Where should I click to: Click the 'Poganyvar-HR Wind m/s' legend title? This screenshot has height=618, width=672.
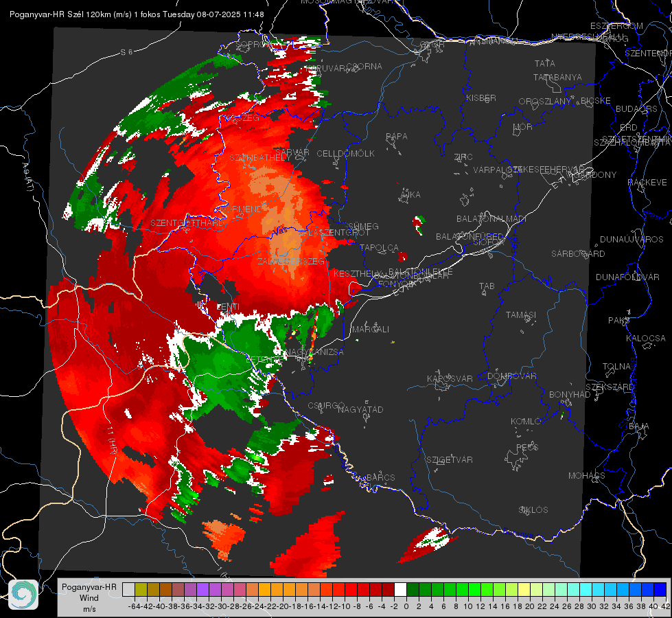click(x=89, y=598)
